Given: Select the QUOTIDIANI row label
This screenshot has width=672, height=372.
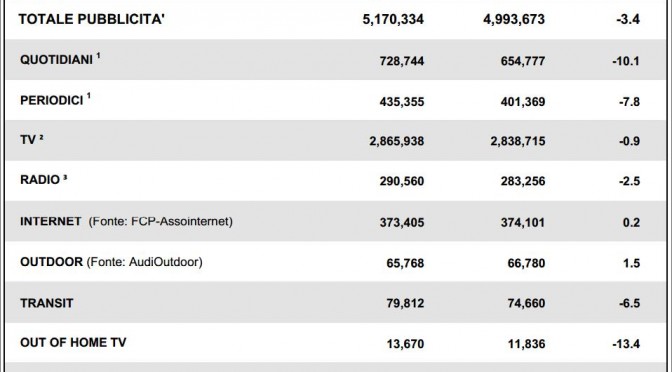Looking at the screenshot, I should [x=60, y=59].
